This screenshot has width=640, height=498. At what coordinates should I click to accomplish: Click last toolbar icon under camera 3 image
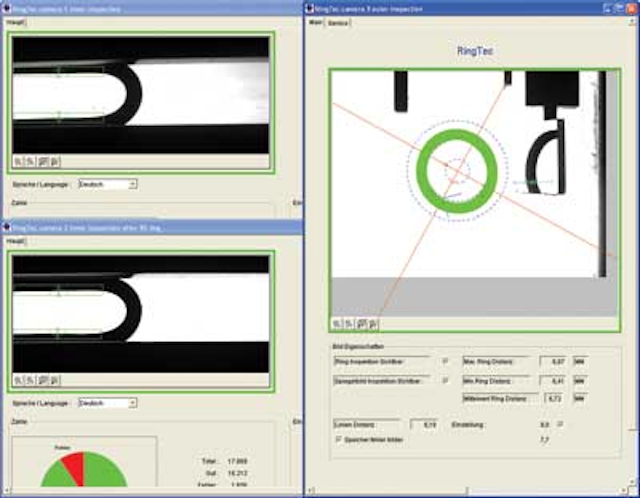tap(373, 324)
